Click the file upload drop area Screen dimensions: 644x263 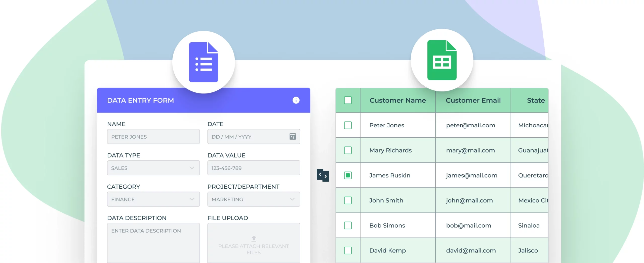(254, 243)
